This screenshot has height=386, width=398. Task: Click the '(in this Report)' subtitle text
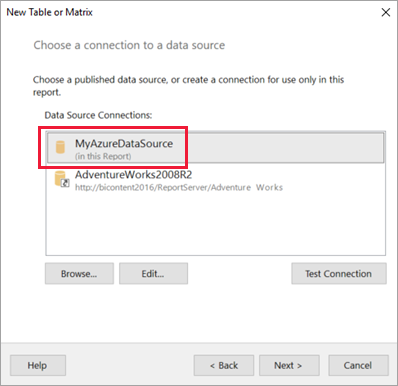103,156
